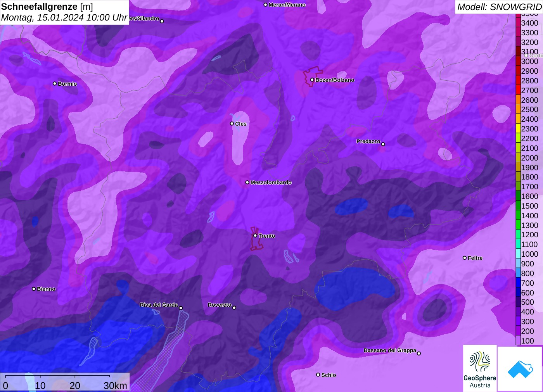543x392 pixels.
Task: Click the Modell: SNOWGRID label
Action: (499, 7)
